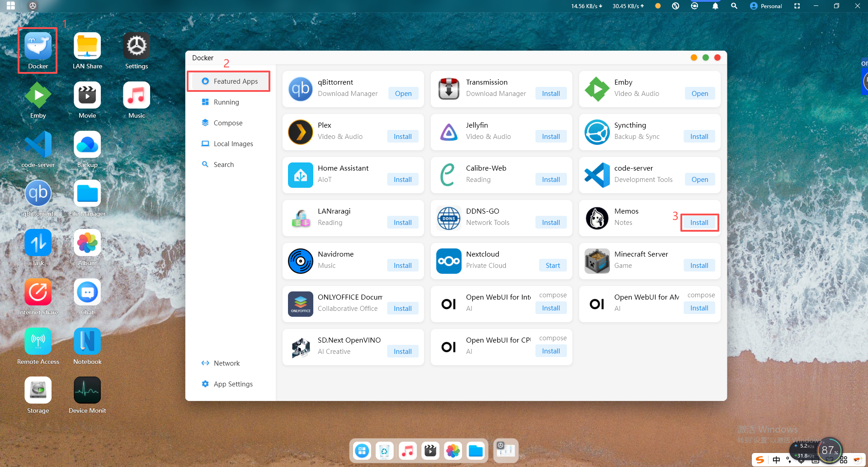Click the Nextcloud app logo

click(x=449, y=261)
